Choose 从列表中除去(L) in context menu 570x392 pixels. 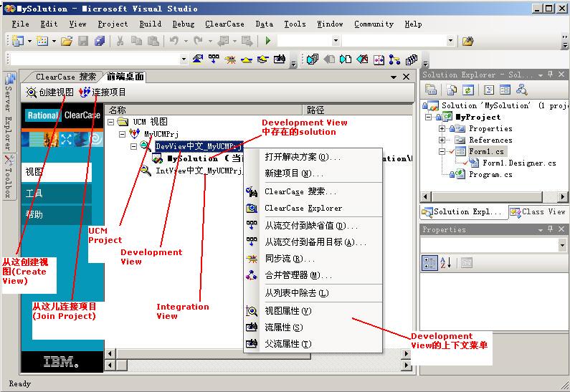point(313,293)
